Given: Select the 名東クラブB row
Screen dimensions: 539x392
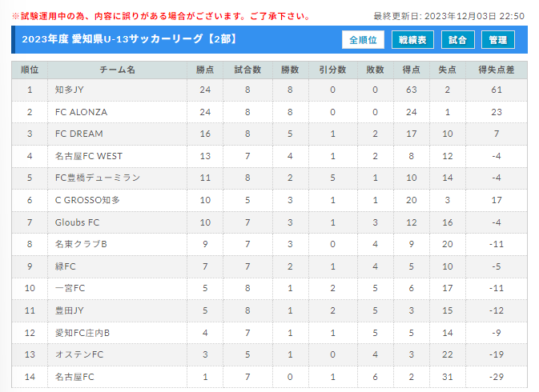Looking at the screenshot, I should (269, 244).
